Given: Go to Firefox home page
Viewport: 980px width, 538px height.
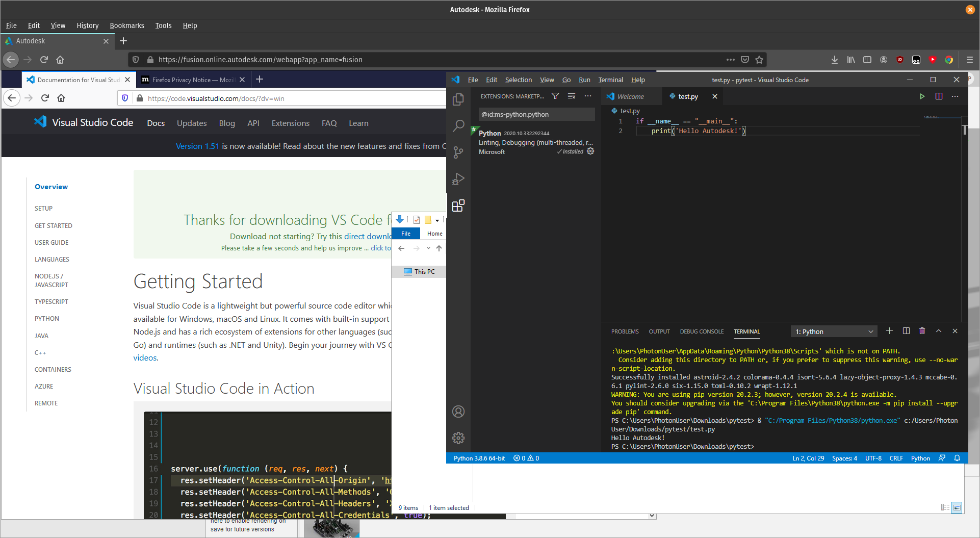Looking at the screenshot, I should [60, 60].
